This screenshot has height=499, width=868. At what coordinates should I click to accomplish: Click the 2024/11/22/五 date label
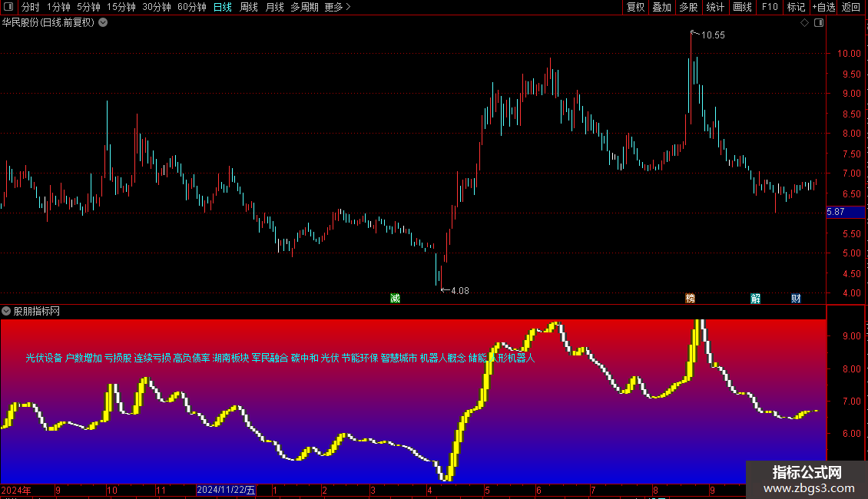(226, 490)
